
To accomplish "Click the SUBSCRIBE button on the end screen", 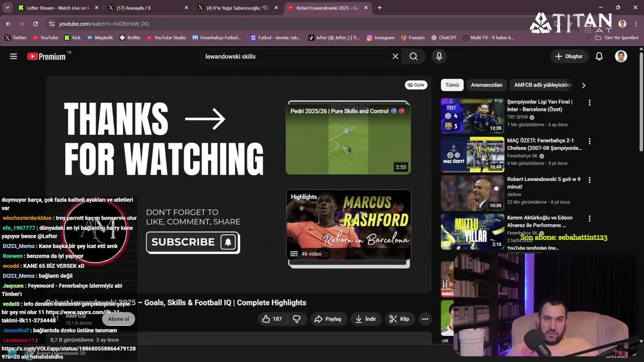I will point(193,242).
